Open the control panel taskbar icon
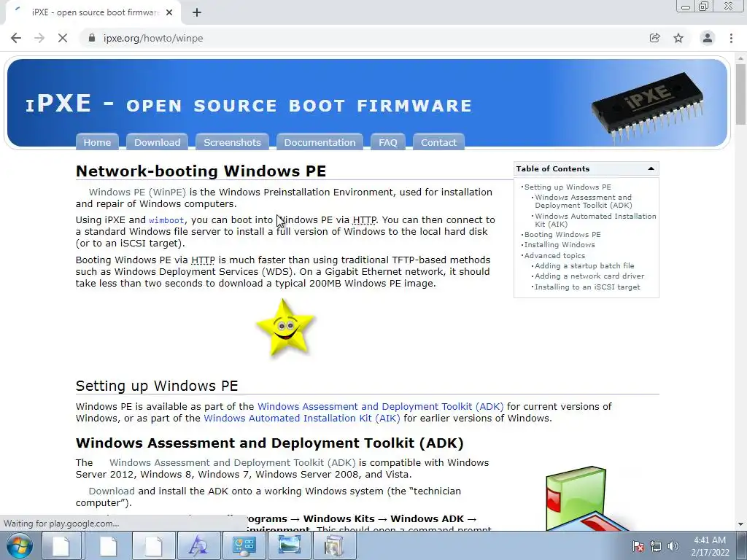This screenshot has height=560, width=747. click(x=244, y=545)
